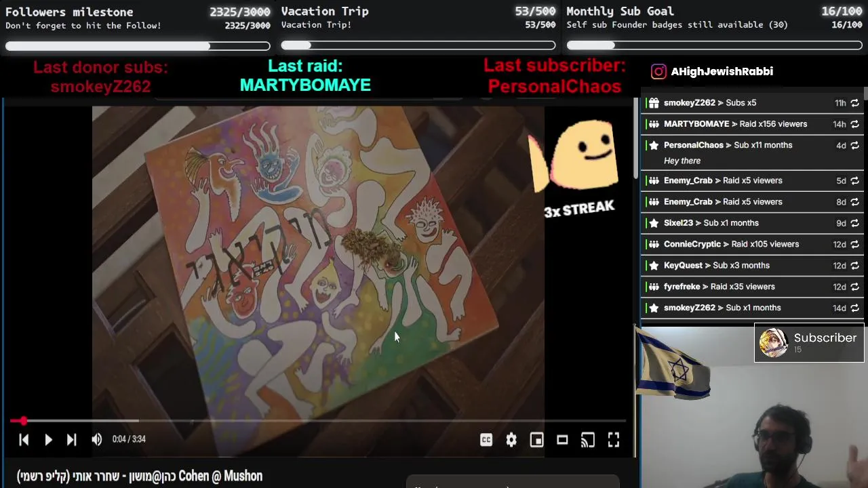Click Monthly Sub Goal title
The image size is (868, 488).
[620, 11]
